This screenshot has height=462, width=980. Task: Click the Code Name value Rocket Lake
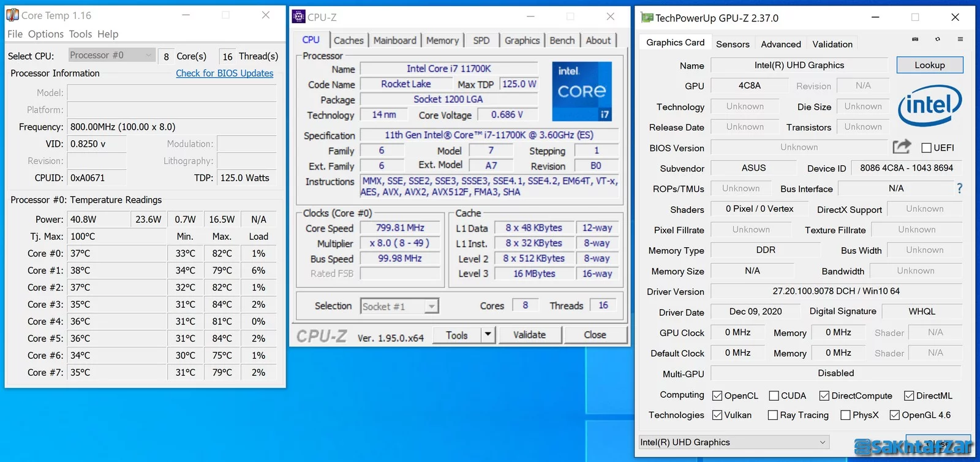pos(406,84)
